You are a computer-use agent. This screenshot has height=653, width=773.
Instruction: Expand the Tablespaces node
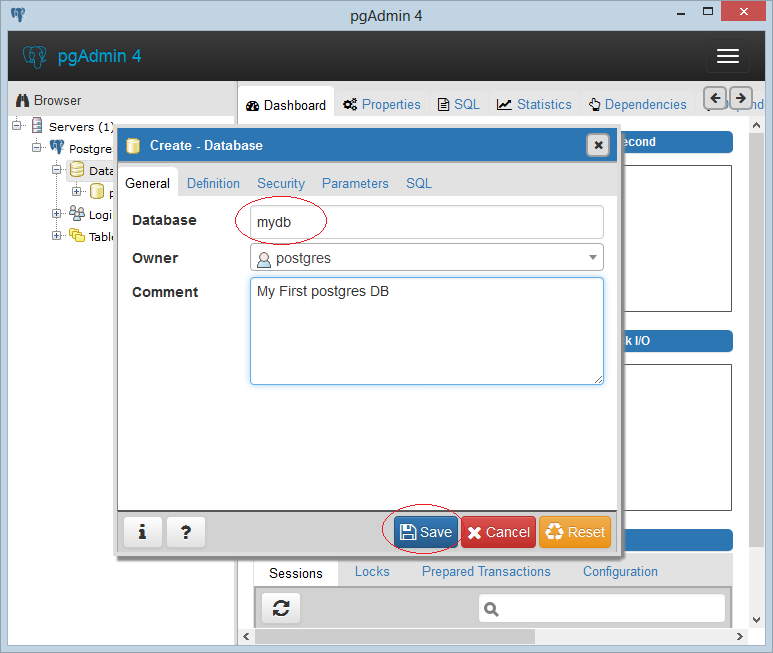[x=57, y=235]
